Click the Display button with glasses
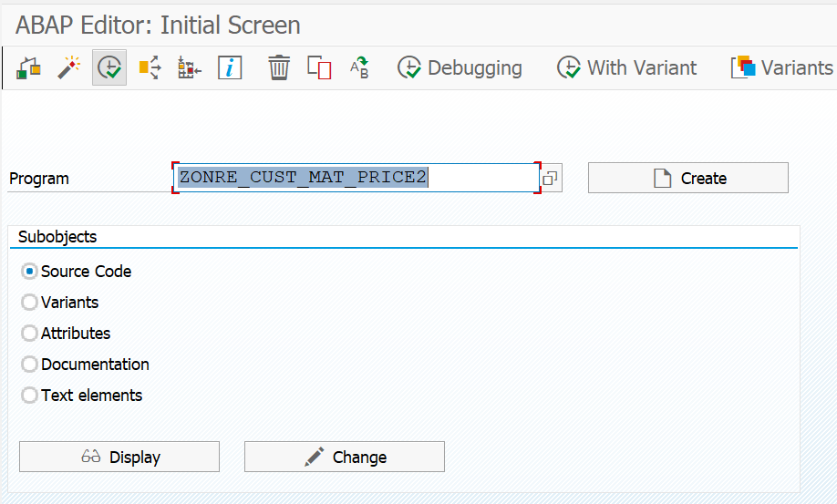 [119, 458]
